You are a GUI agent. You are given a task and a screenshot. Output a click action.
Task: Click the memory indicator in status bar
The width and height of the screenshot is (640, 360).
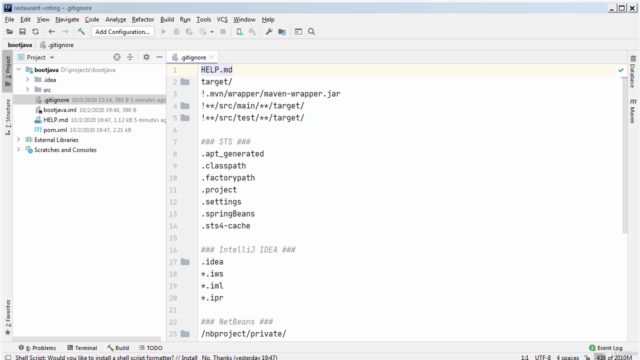[614, 357]
